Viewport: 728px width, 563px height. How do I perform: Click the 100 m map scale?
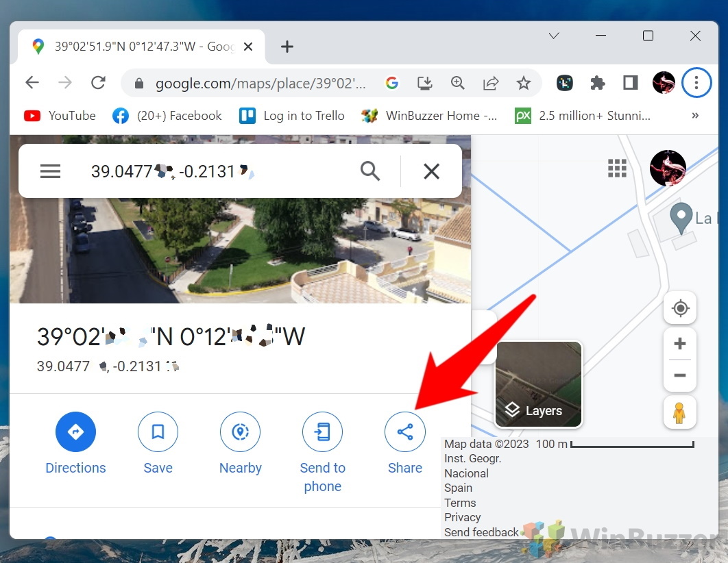(615, 444)
